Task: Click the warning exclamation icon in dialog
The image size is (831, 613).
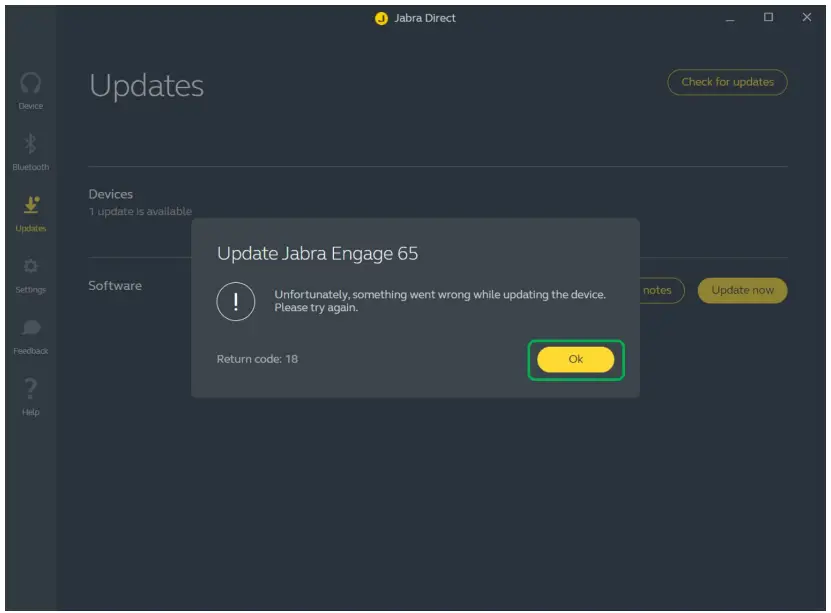Action: point(237,300)
